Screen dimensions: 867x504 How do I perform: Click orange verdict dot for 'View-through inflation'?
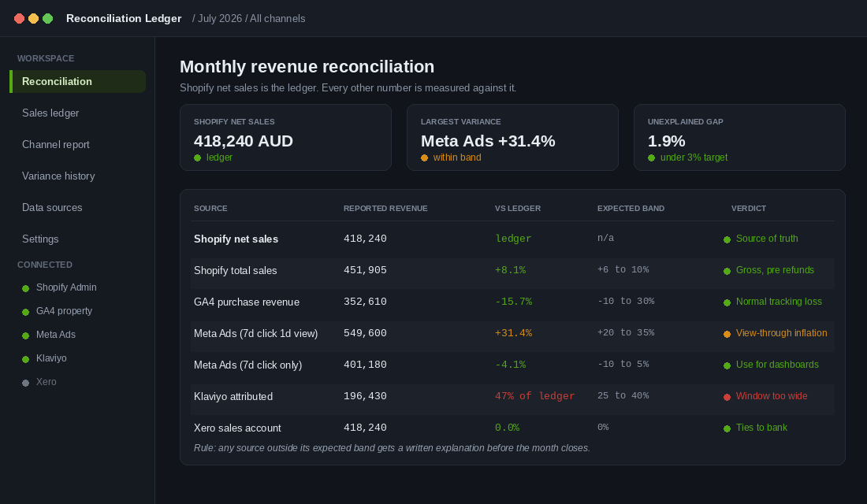[727, 334]
